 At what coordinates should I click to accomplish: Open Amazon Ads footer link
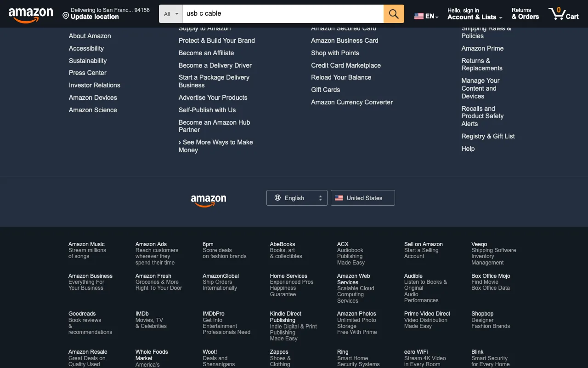coord(157,253)
